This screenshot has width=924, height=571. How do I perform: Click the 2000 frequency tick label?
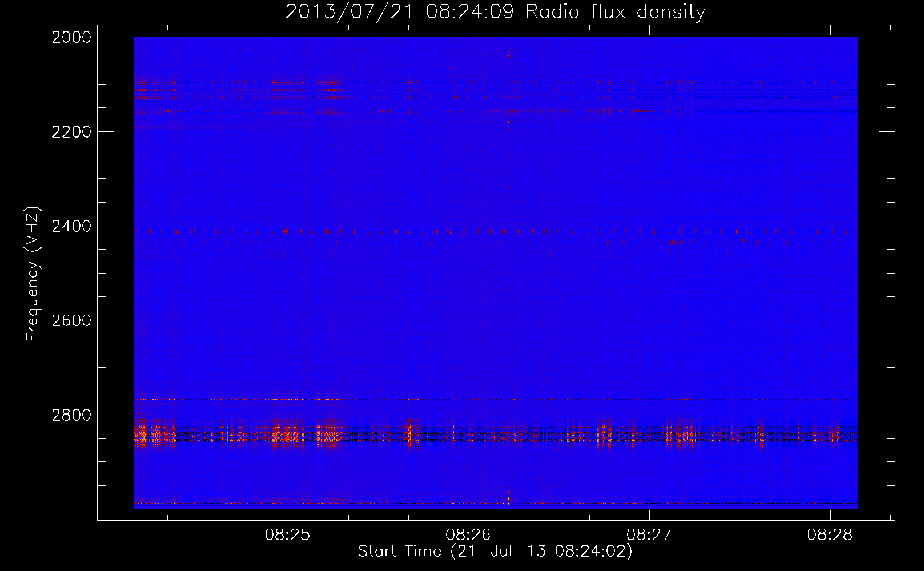point(71,37)
